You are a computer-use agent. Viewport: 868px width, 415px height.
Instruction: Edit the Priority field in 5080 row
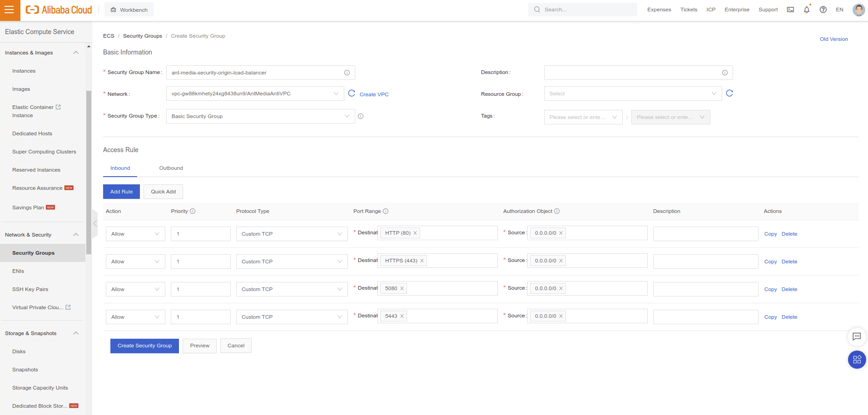click(201, 289)
